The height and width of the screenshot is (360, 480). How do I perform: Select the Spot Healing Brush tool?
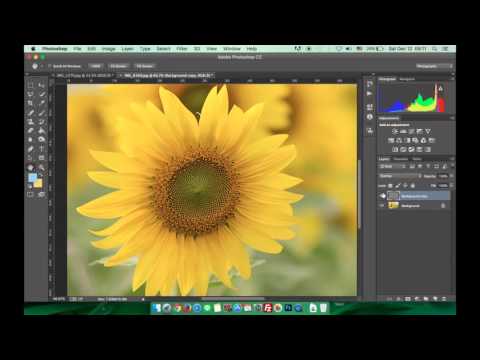click(x=30, y=113)
